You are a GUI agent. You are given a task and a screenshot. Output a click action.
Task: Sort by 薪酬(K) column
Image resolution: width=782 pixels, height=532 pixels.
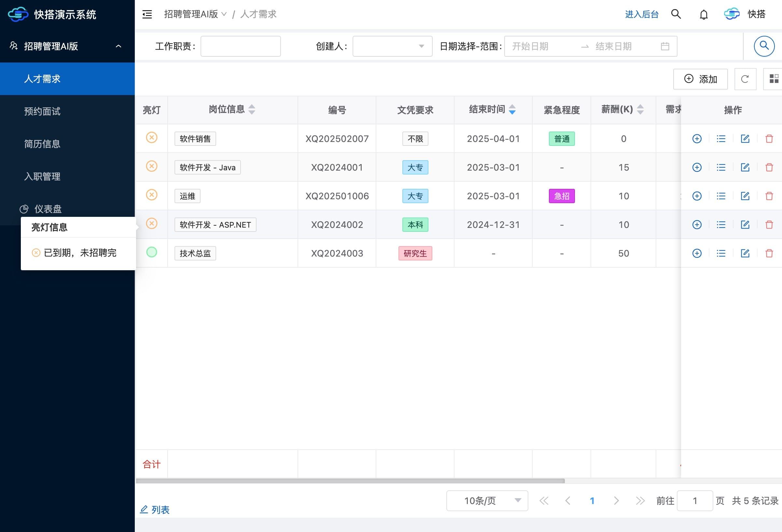640,109
